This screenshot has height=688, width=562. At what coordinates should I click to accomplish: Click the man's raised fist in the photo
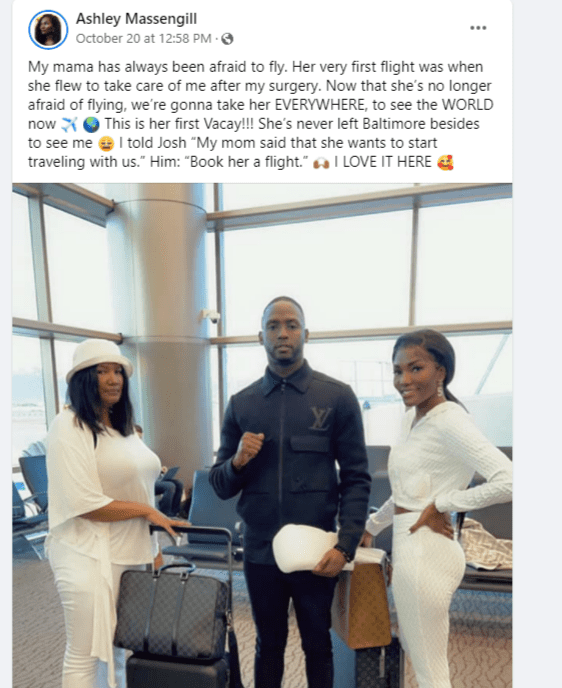click(x=249, y=450)
